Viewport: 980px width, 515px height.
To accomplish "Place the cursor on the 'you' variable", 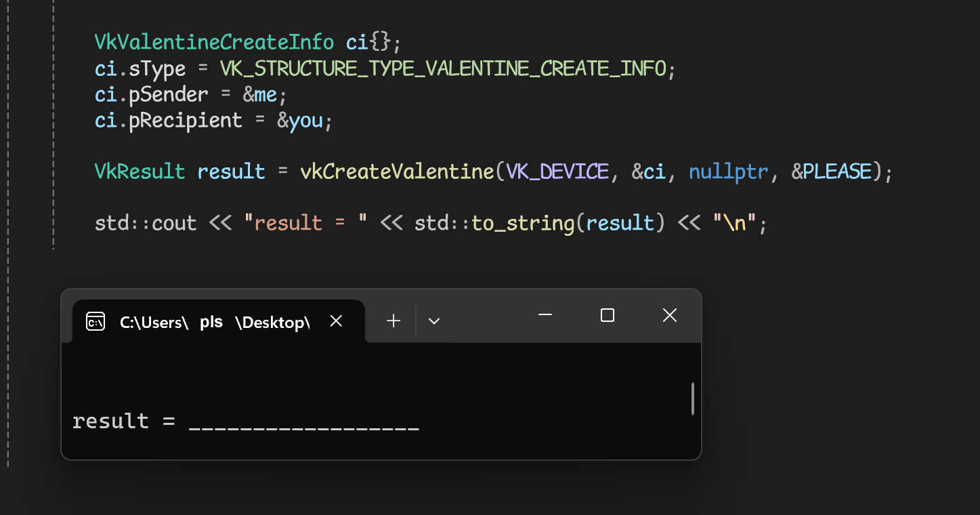I will (306, 120).
